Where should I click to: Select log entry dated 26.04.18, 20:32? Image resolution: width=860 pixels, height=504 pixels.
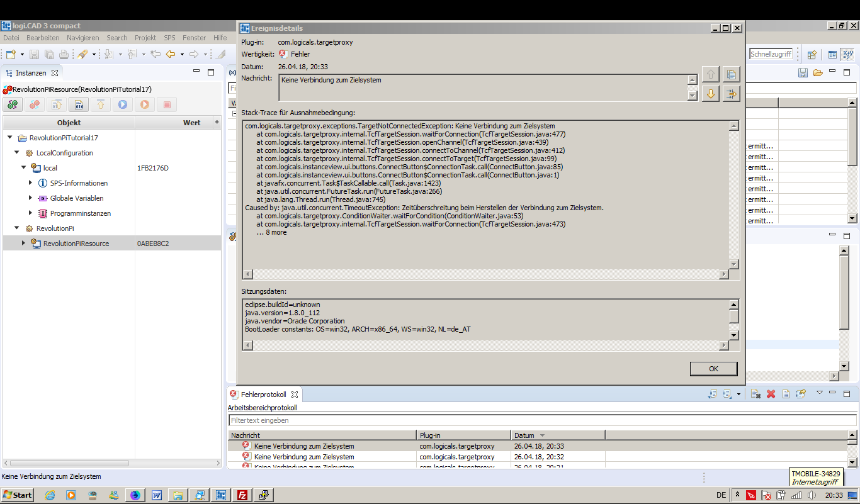(538, 457)
